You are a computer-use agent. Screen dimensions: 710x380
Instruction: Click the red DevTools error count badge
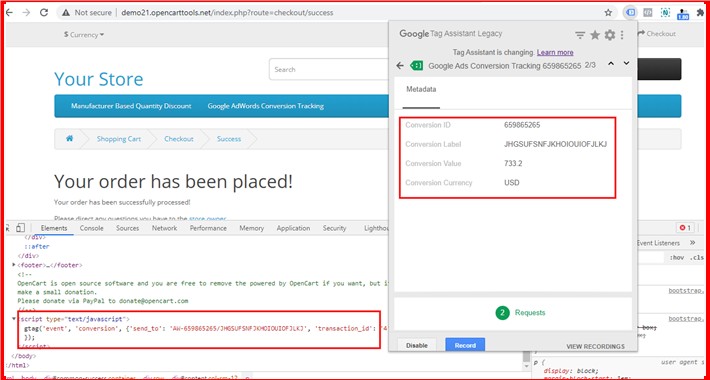pyautogui.click(x=686, y=228)
